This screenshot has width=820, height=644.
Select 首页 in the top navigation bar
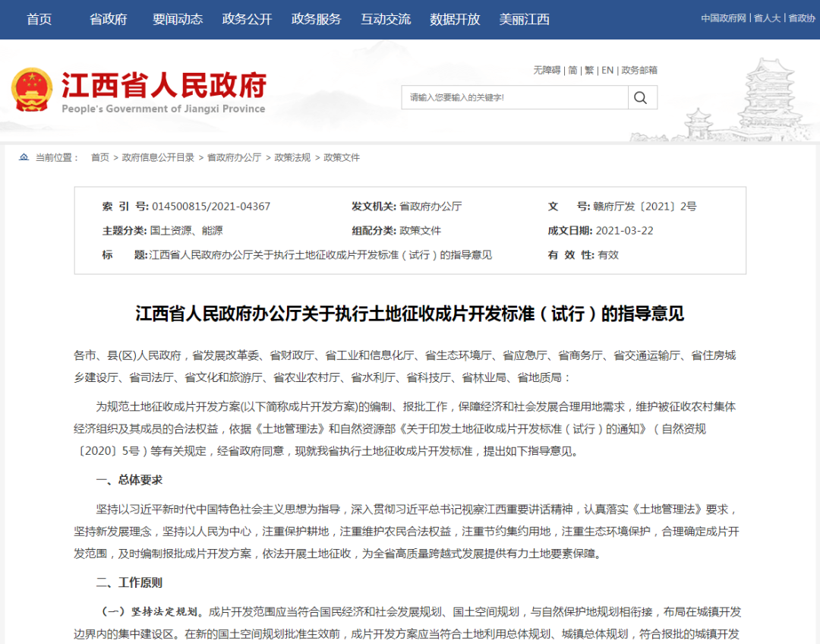pos(39,18)
